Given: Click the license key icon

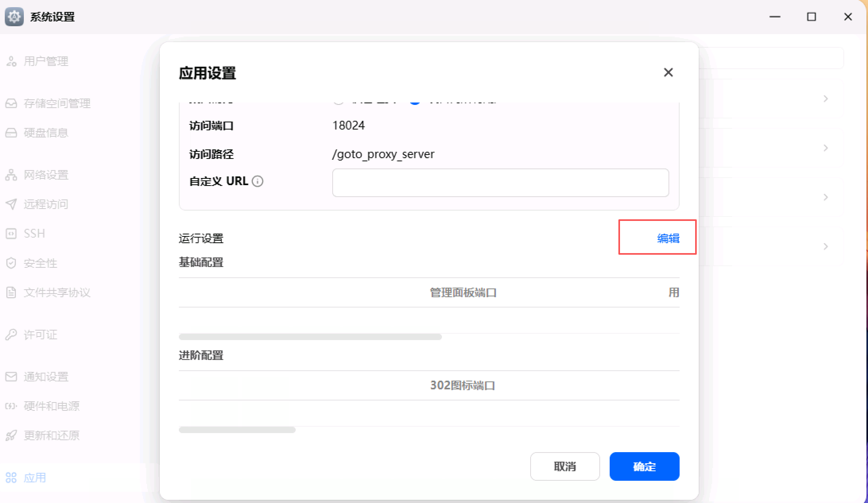Looking at the screenshot, I should [x=11, y=335].
